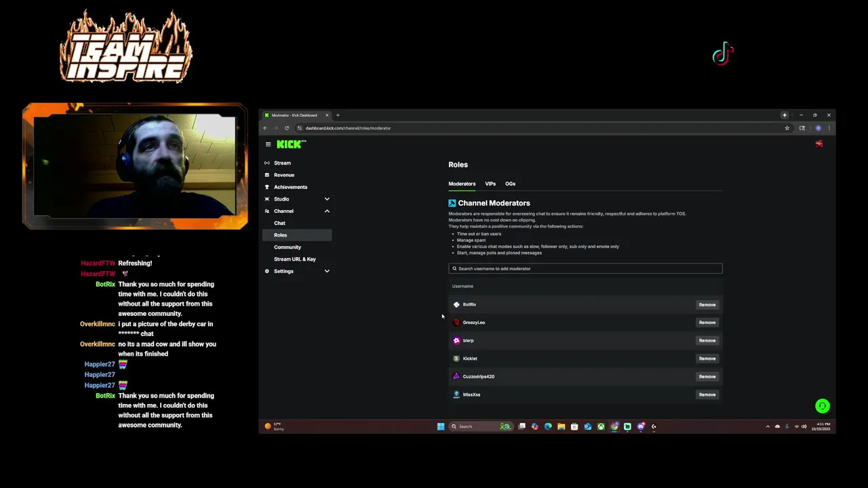Open the Achievements sidebar item
This screenshot has width=868, height=488.
tap(297, 187)
